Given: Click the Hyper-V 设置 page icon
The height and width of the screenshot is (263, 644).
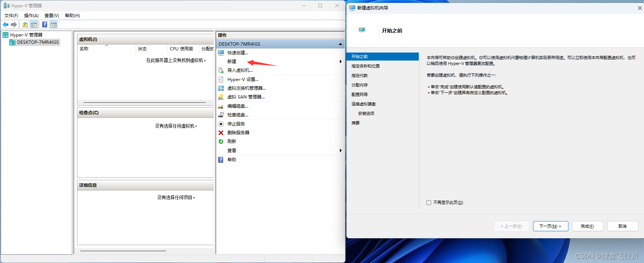Looking at the screenshot, I should click(221, 80).
